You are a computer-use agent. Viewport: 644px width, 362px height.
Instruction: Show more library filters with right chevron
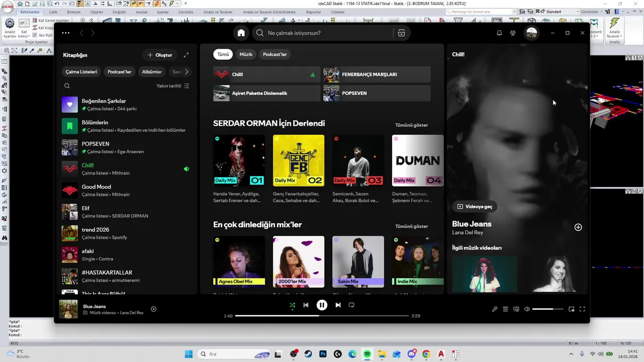point(187,72)
